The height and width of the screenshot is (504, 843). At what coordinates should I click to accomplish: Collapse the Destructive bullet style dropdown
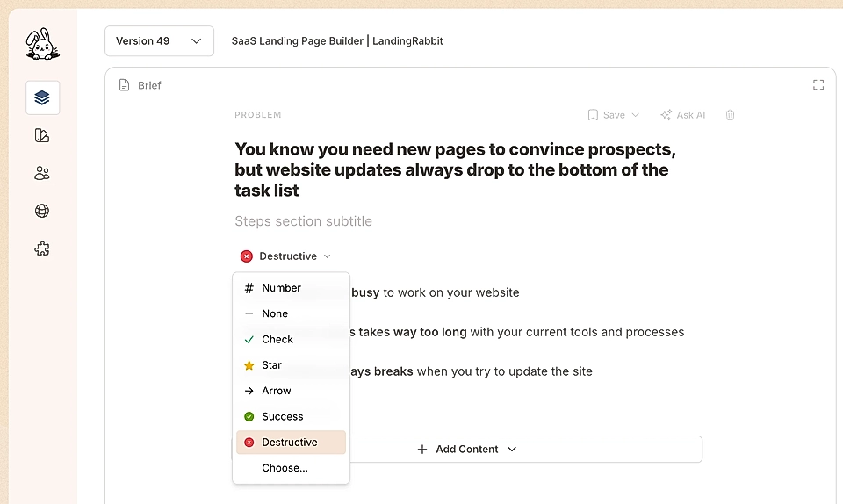[x=285, y=256]
